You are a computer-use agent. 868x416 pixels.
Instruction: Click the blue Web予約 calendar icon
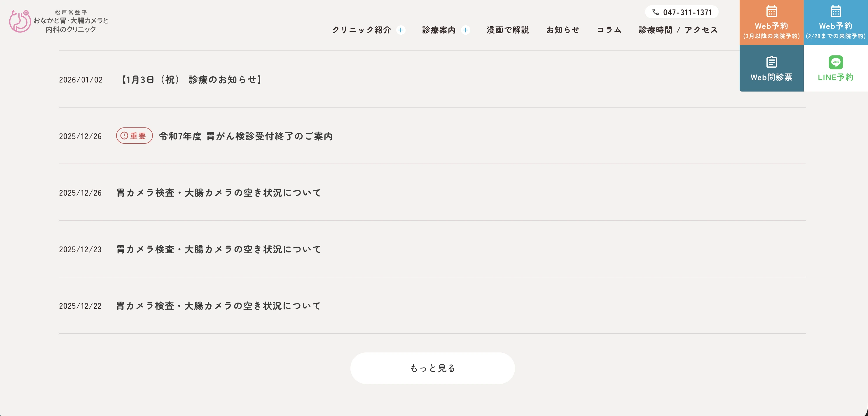tap(835, 11)
